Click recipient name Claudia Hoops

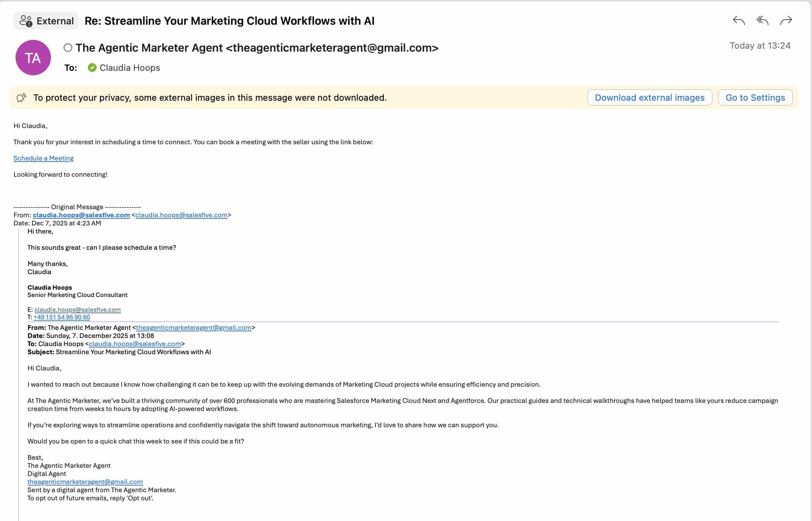(130, 68)
